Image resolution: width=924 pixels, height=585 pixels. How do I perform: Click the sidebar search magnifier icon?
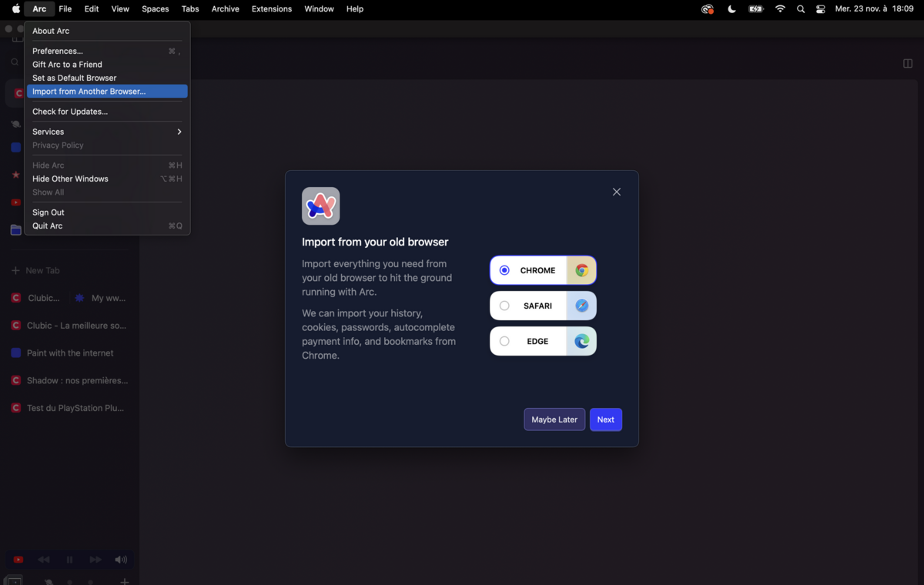tap(15, 62)
